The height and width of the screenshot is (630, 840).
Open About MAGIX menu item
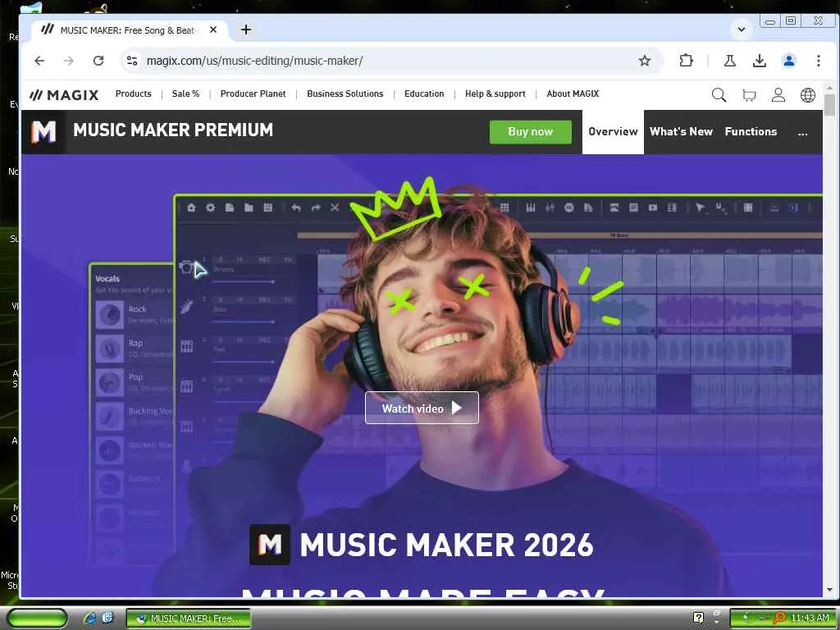[x=573, y=94]
